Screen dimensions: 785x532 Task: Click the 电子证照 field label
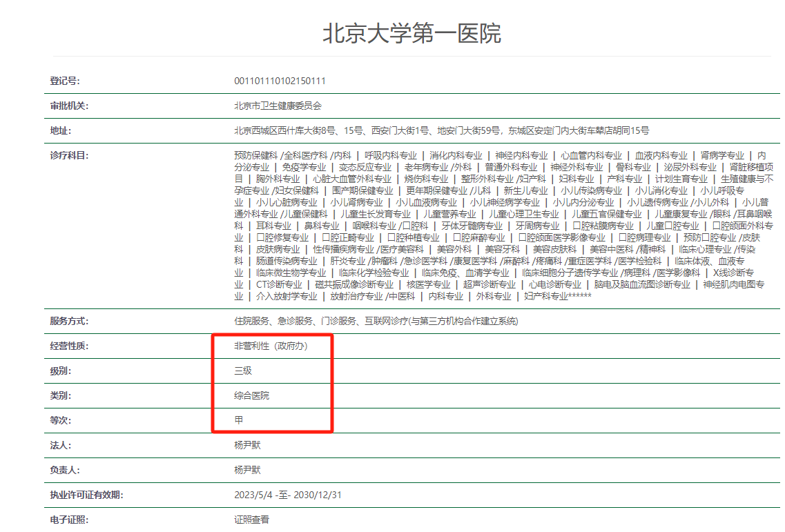69,520
